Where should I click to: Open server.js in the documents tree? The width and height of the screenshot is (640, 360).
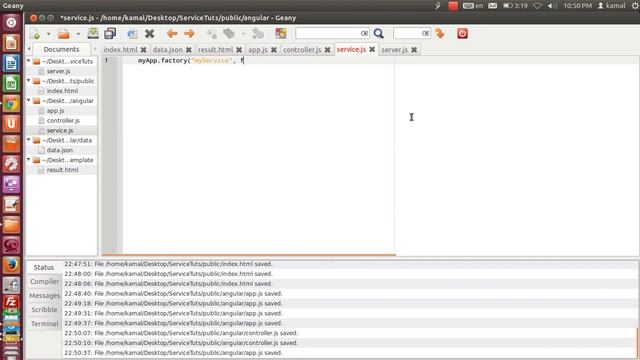[x=58, y=71]
